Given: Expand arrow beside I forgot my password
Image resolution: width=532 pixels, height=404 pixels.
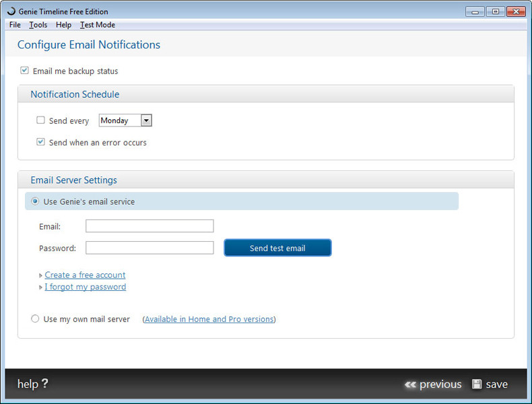Looking at the screenshot, I should coord(40,288).
